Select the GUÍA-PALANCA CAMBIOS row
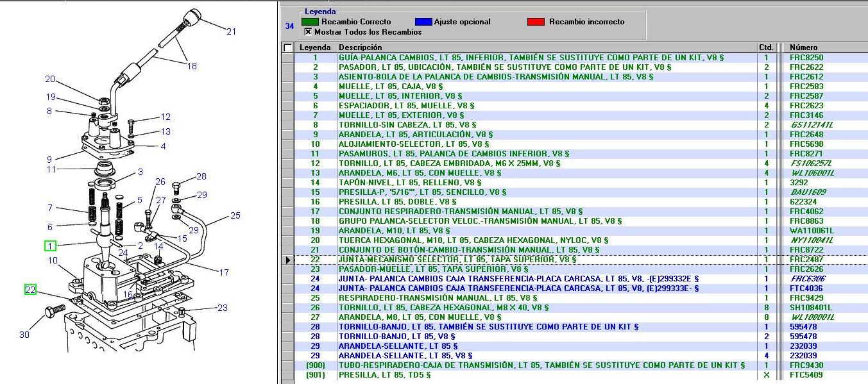Screen dimensions: 868x384 [x=531, y=58]
